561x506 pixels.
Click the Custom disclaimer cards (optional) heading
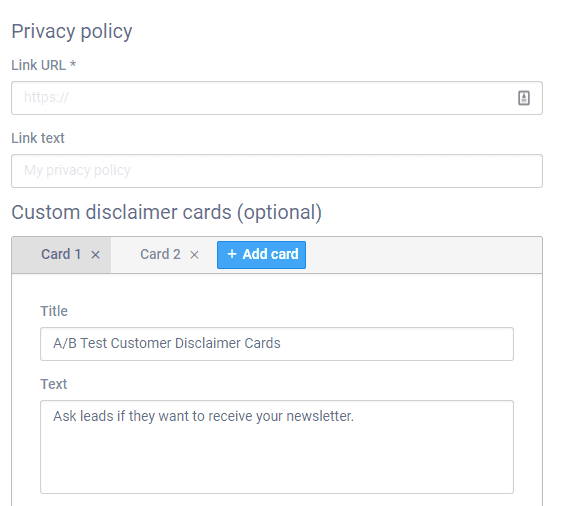[x=167, y=212]
